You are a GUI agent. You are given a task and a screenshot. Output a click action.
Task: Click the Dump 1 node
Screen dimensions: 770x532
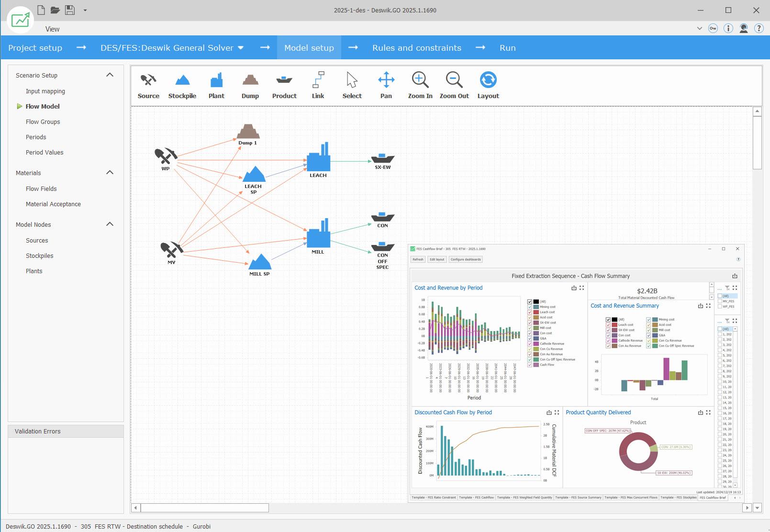tap(248, 134)
